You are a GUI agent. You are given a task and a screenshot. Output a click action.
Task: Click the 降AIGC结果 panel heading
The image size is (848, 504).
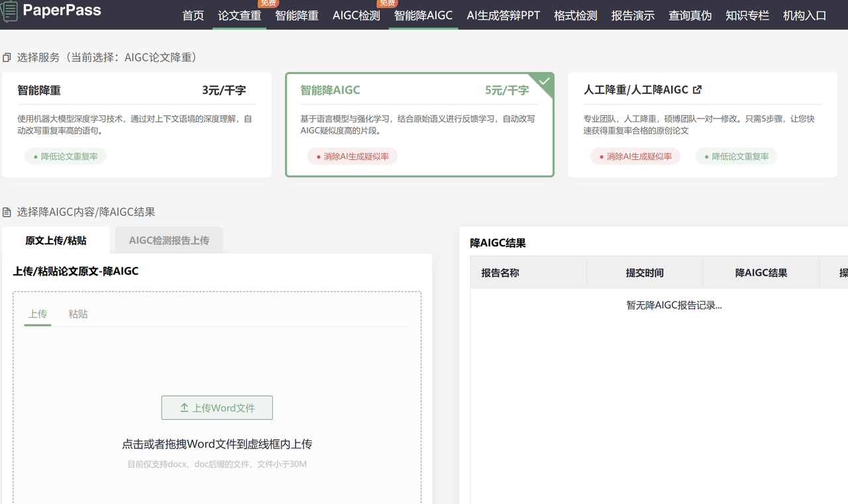[x=498, y=243]
